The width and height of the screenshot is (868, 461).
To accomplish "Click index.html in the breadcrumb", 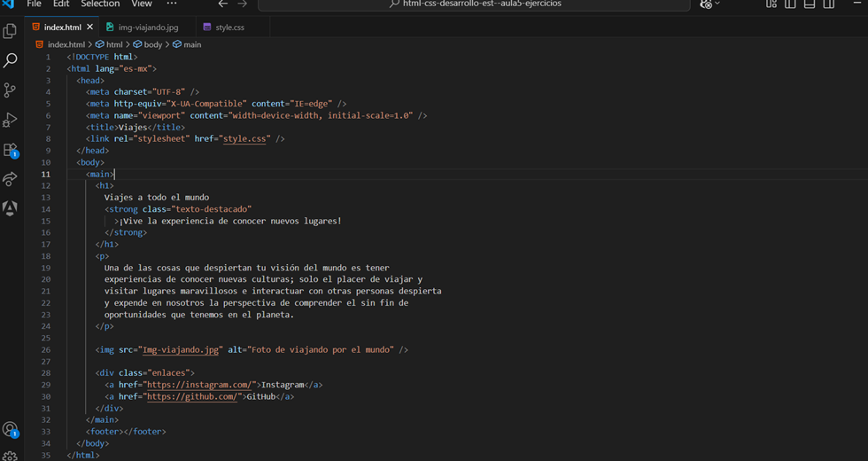I will coord(66,44).
